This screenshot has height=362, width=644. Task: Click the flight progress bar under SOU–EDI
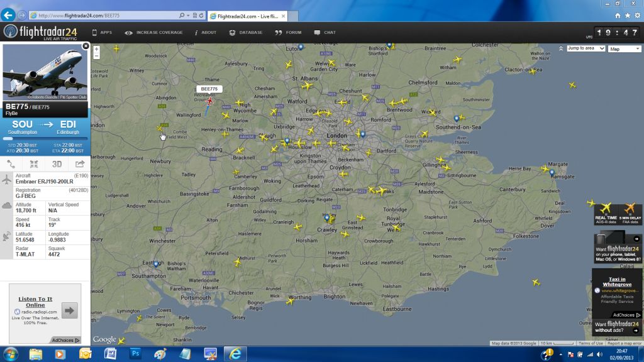[x=45, y=139]
